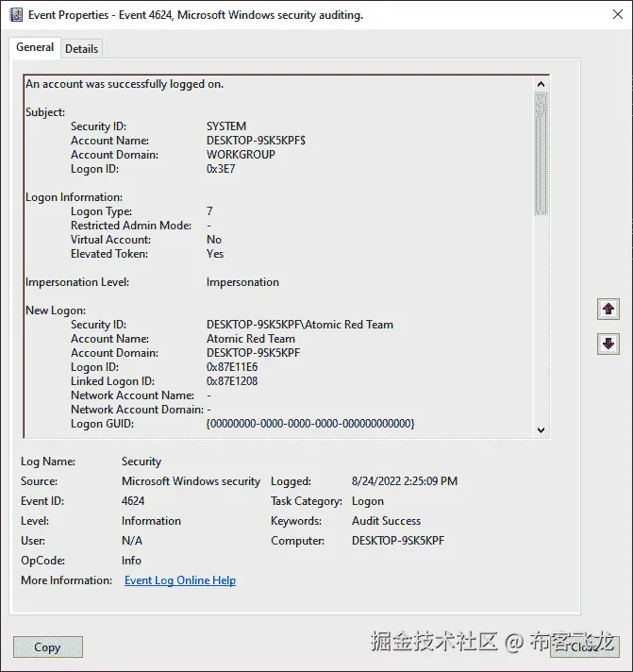The image size is (633, 672).
Task: Click the 'WORKGROUP' account domain value
Action: (241, 155)
